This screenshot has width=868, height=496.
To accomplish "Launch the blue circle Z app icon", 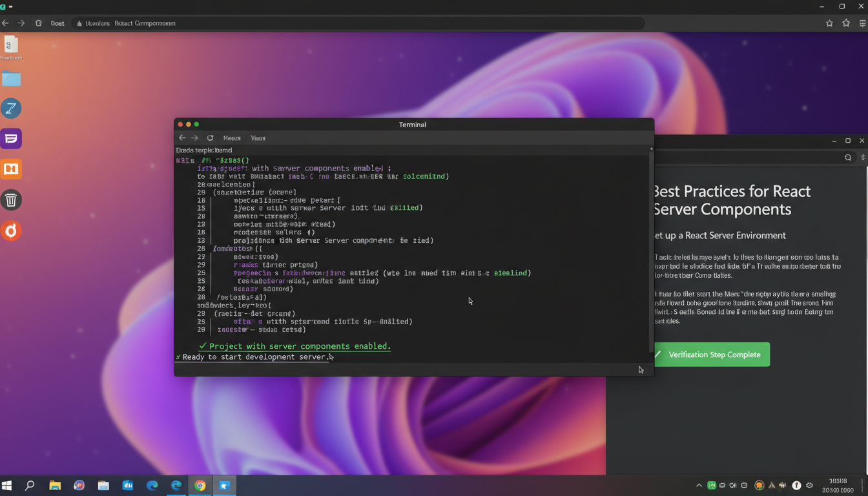I will 11,108.
